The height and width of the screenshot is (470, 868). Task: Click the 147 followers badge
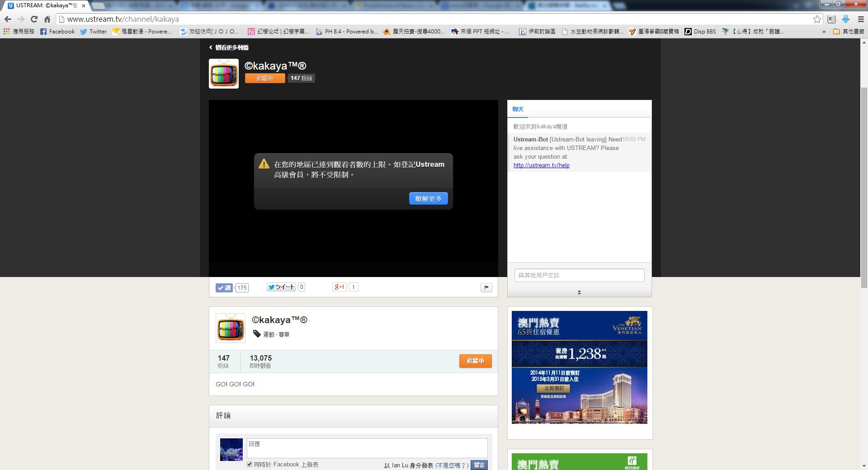(x=301, y=78)
